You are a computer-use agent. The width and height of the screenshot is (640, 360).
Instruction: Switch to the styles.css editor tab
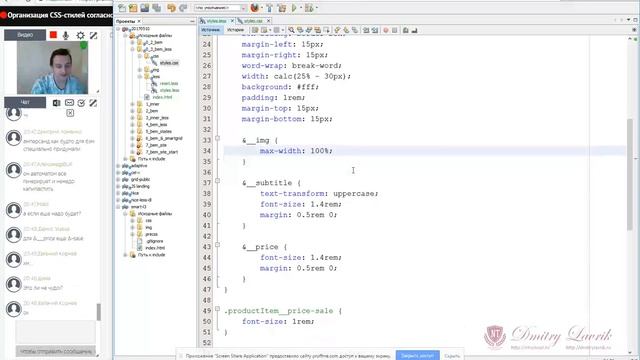tap(253, 21)
